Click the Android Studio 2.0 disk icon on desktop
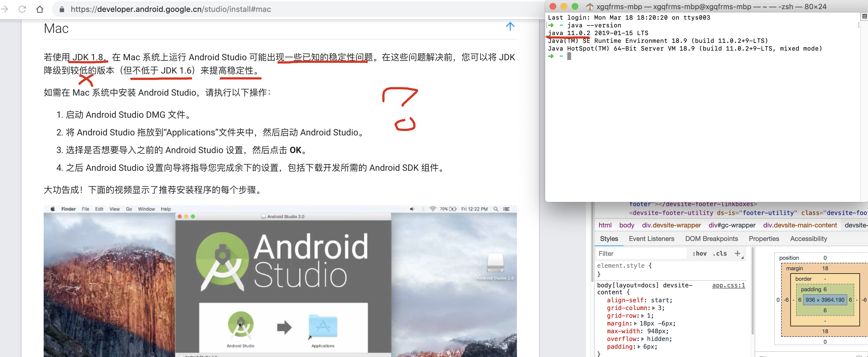Viewport: 868px width, 357px height. 495,263
